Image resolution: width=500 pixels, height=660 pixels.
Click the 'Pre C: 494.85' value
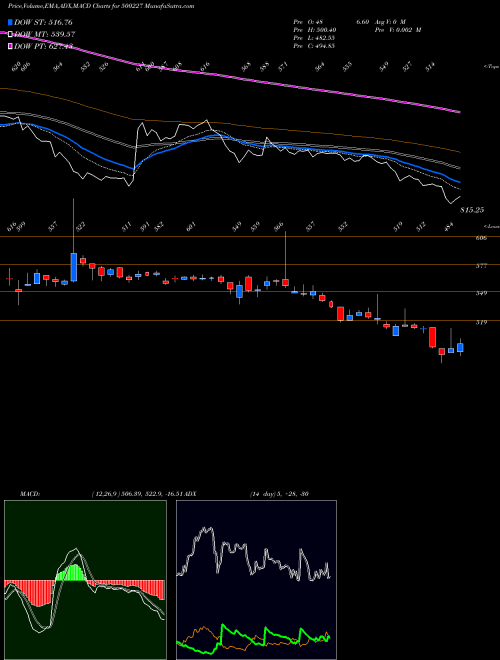[314, 46]
